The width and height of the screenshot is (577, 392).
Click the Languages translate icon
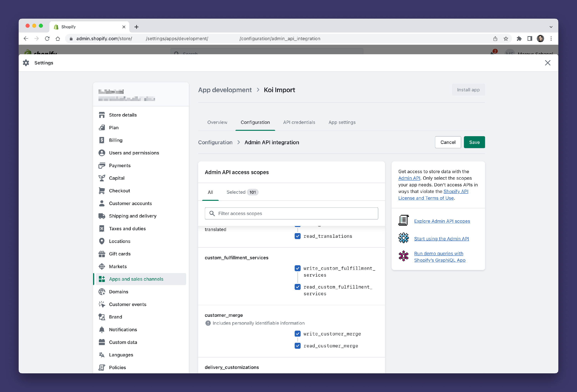[102, 355]
